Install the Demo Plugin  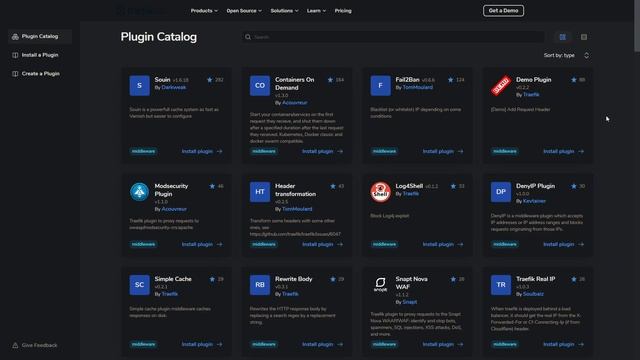point(564,151)
